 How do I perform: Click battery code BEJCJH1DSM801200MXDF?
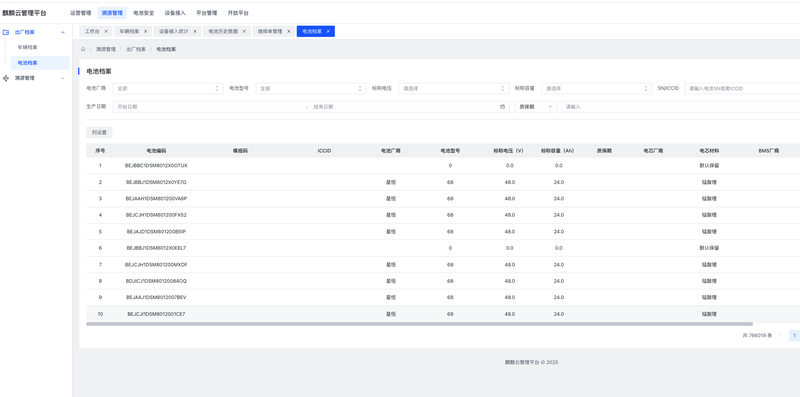[156, 264]
